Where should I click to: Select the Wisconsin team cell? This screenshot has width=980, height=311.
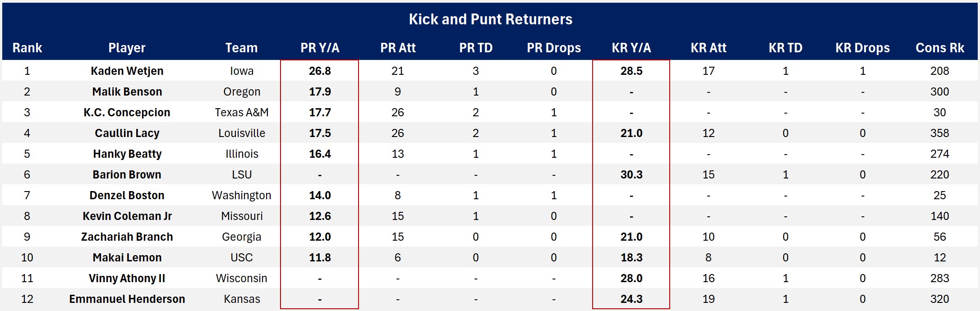pyautogui.click(x=241, y=278)
